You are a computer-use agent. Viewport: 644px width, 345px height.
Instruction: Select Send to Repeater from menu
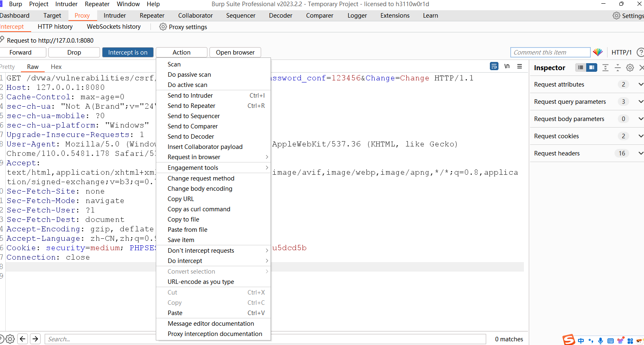click(214, 105)
